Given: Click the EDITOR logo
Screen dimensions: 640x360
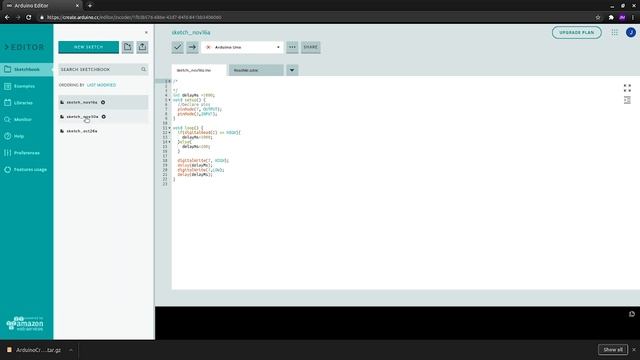Looking at the screenshot, I should (x=24, y=47).
